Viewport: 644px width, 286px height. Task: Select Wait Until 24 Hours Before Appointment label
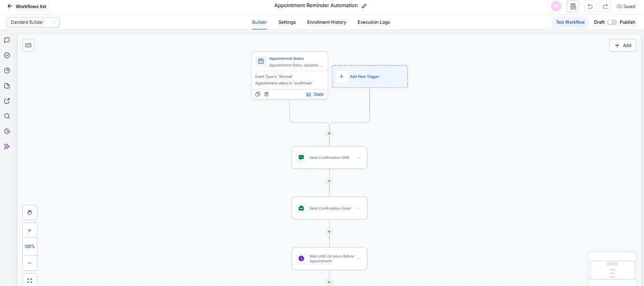tap(331, 258)
